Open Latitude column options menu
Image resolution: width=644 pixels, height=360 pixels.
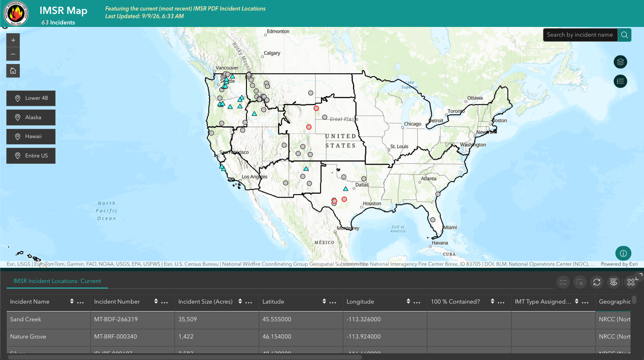point(333,302)
